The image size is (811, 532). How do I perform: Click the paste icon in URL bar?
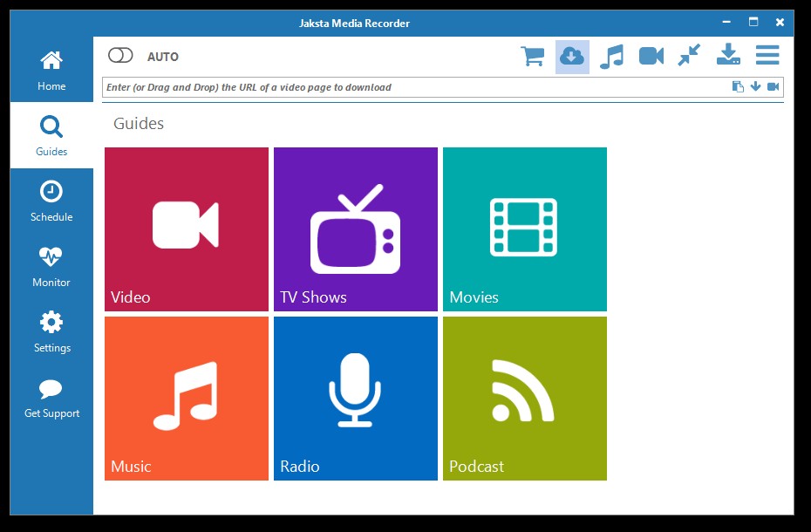pos(738,86)
